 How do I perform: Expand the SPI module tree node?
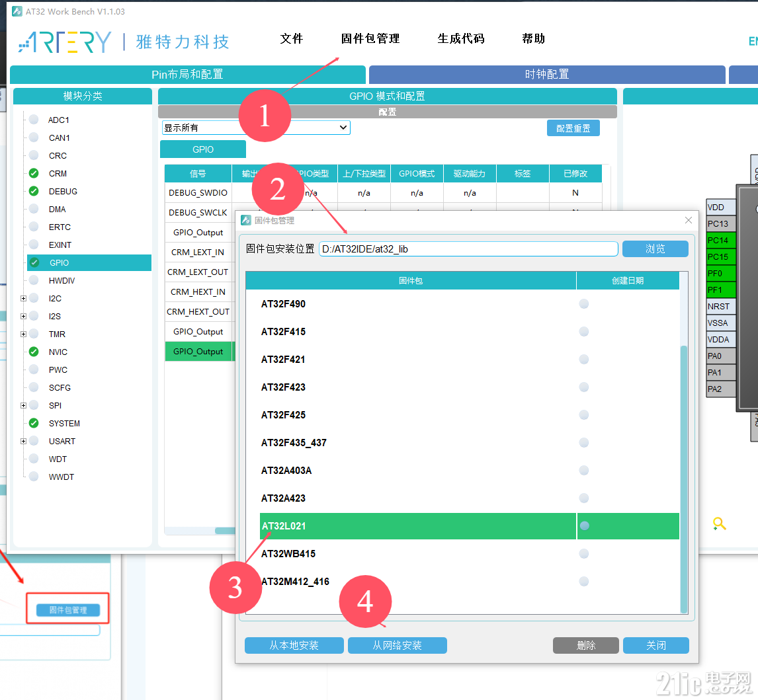(x=23, y=406)
